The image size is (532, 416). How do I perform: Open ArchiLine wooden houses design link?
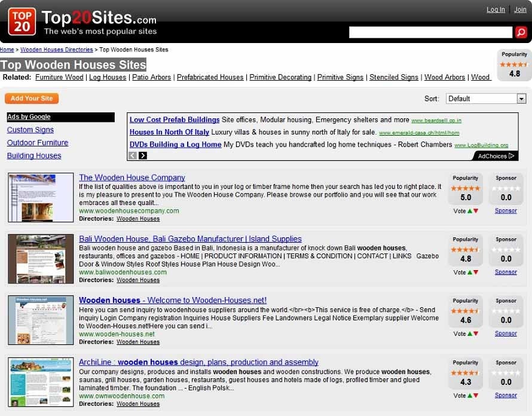[198, 362]
